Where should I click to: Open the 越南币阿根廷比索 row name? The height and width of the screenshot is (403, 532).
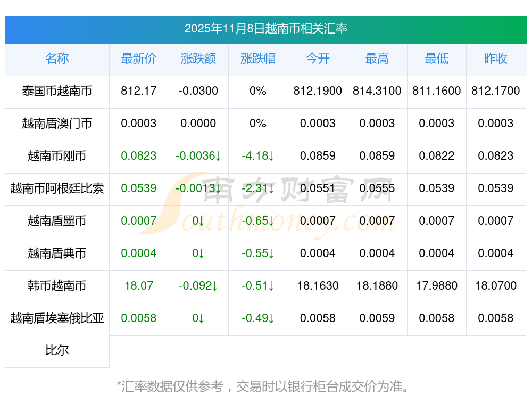point(57,188)
